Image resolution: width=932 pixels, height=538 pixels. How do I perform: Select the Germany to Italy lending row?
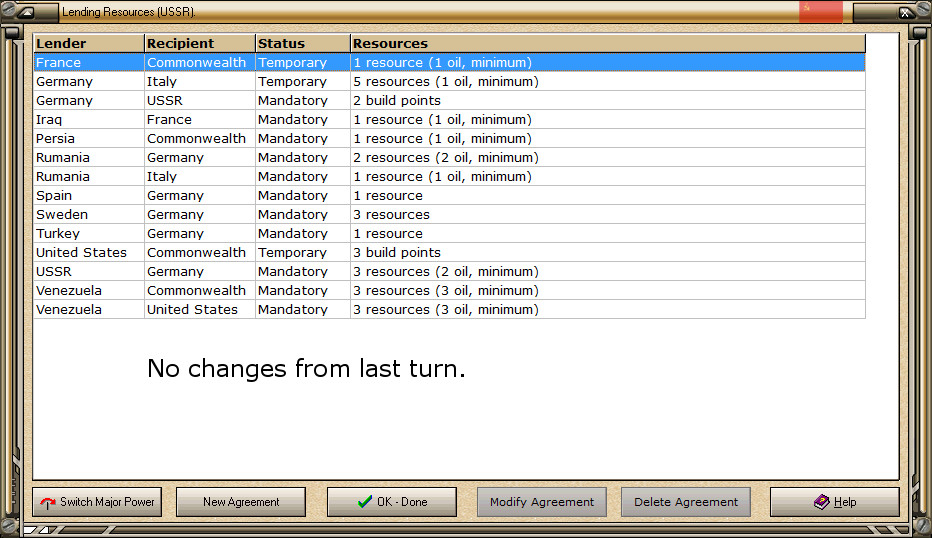click(x=449, y=81)
